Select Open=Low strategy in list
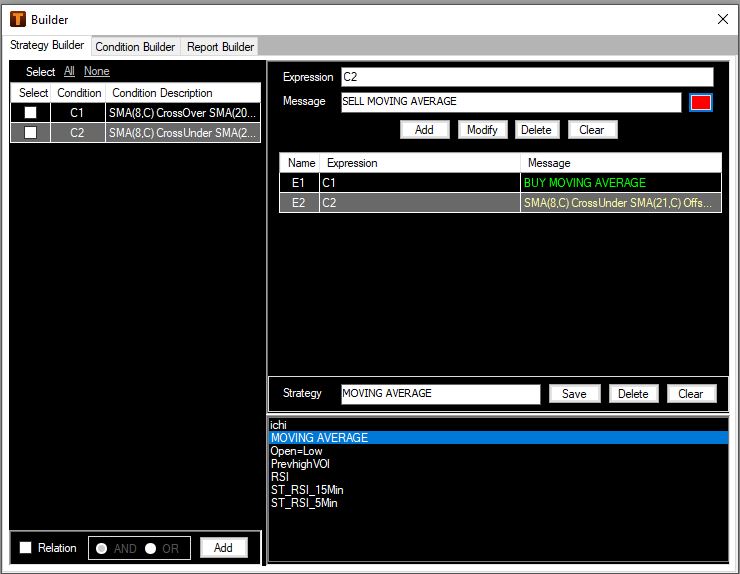This screenshot has width=740, height=574. click(498, 451)
